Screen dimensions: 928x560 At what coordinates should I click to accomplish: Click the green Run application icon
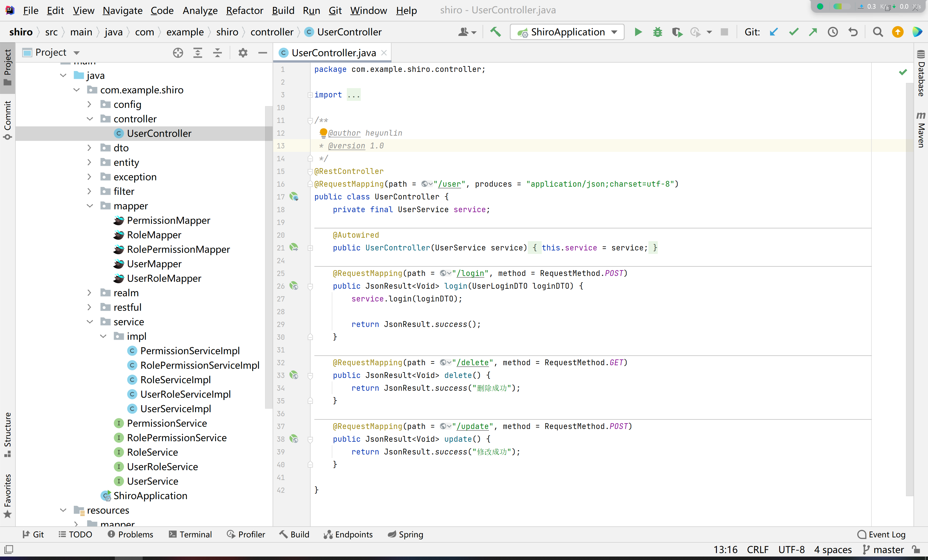pos(638,32)
